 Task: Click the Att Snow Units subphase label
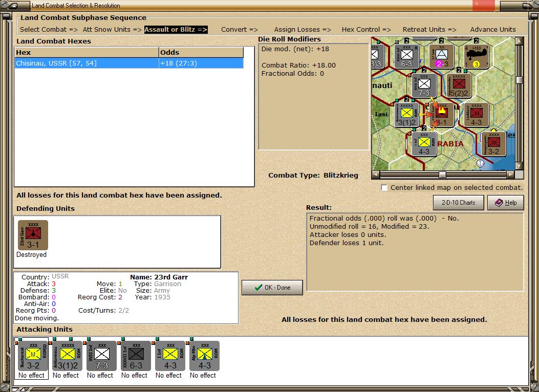point(112,30)
